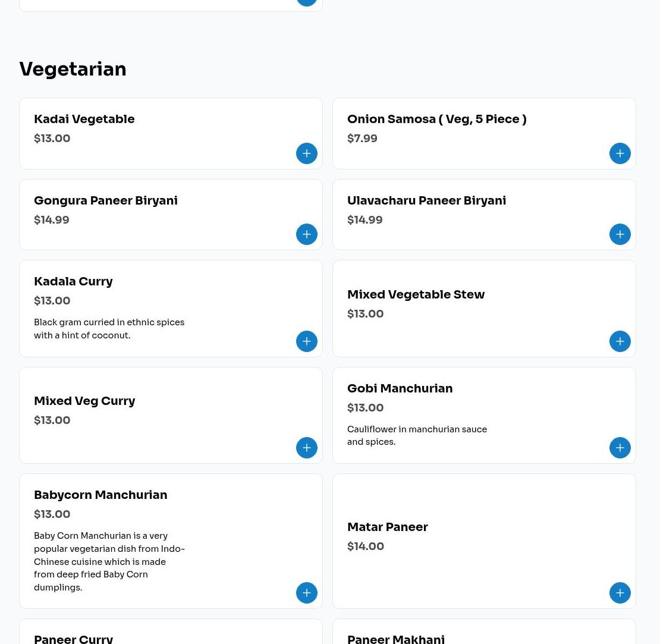The width and height of the screenshot is (660, 644).
Task: Click the Vegetarian section heading
Action: coord(73,69)
